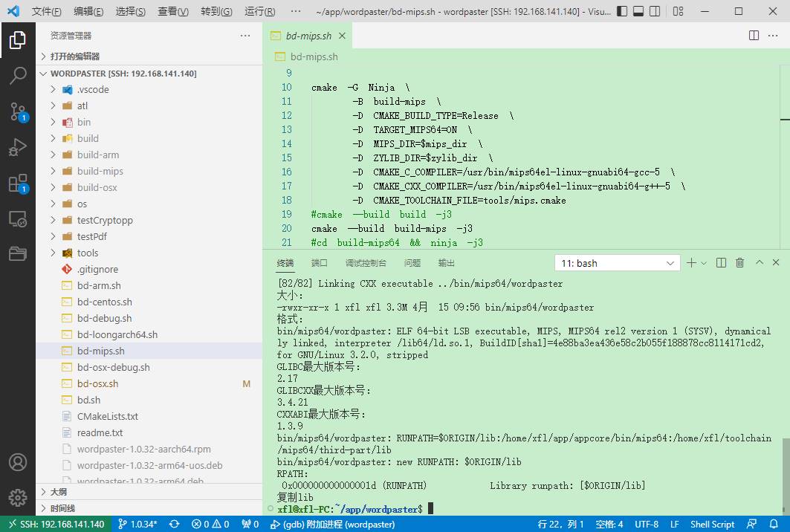
Task: Open the terminal selector dropdown '11: bash'
Action: [617, 263]
